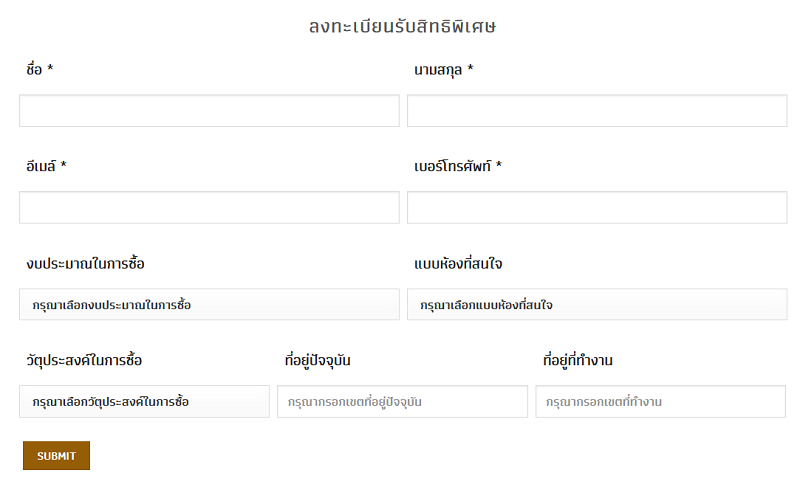Click the ที่อยู่ปัจจุบัน current address field

click(403, 401)
